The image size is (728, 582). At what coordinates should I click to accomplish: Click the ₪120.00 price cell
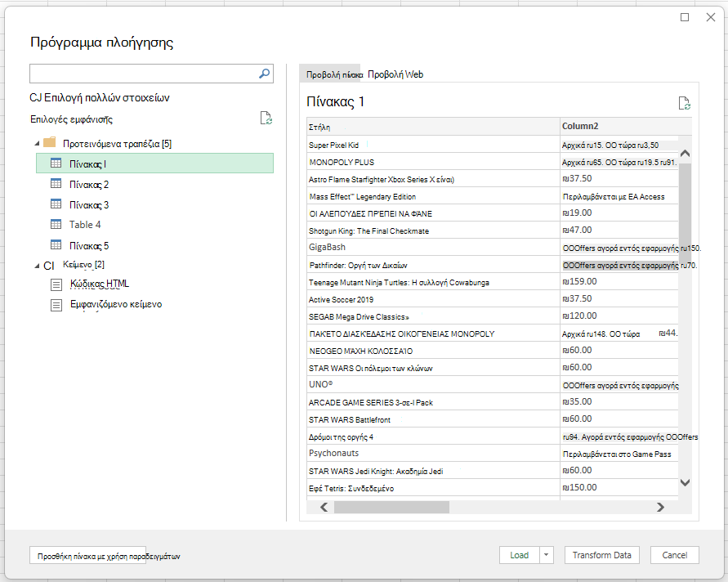pos(619,316)
